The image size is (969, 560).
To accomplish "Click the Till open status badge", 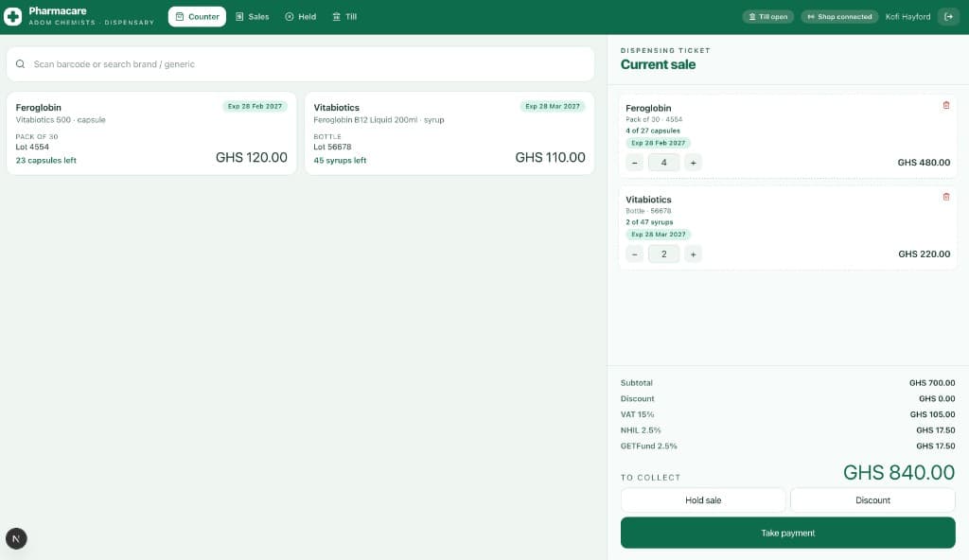I will (768, 17).
